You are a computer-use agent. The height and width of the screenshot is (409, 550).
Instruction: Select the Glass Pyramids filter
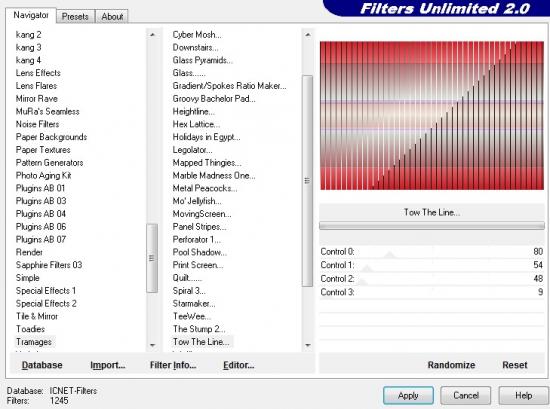202,60
